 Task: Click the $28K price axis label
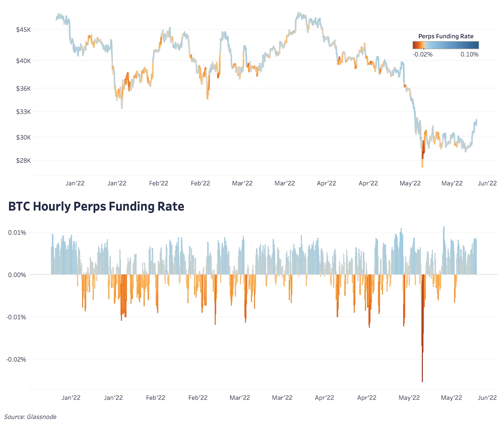click(x=24, y=160)
